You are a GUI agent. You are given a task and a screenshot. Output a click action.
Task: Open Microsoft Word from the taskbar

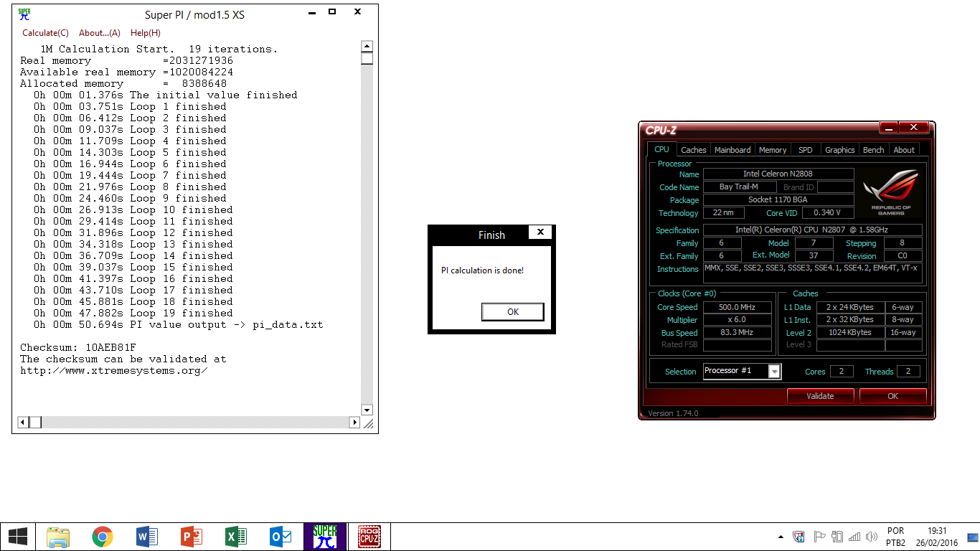(146, 537)
